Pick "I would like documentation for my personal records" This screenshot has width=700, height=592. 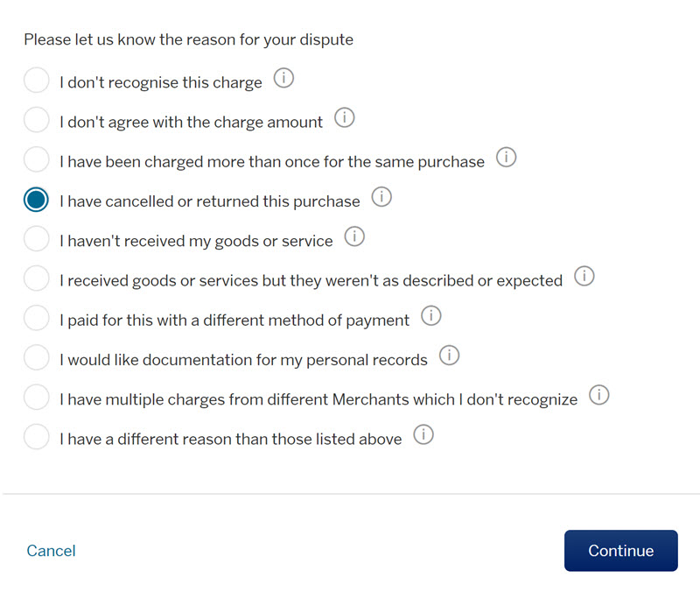37,358
